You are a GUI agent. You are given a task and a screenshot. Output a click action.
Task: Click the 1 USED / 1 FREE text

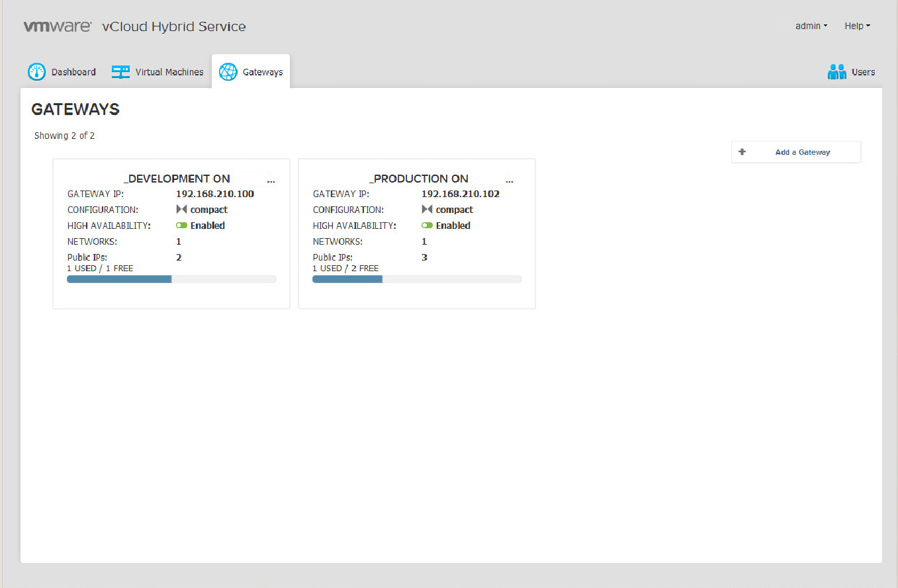pos(100,269)
